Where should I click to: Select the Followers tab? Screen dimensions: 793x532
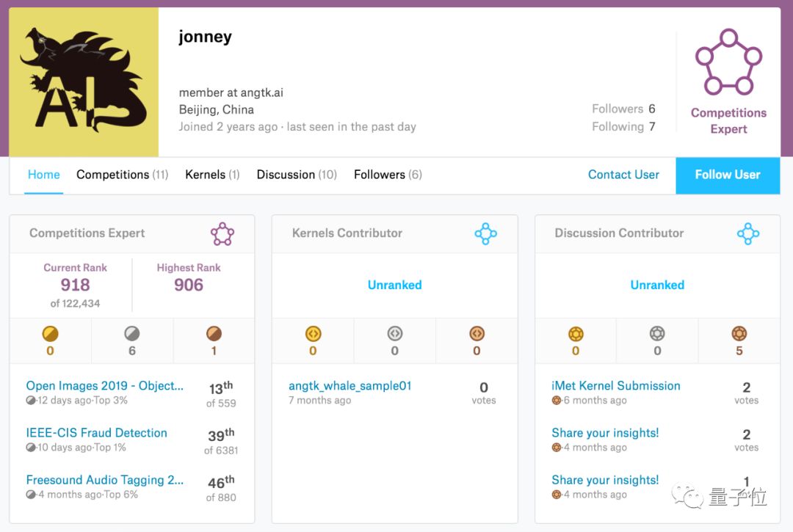pyautogui.click(x=388, y=175)
